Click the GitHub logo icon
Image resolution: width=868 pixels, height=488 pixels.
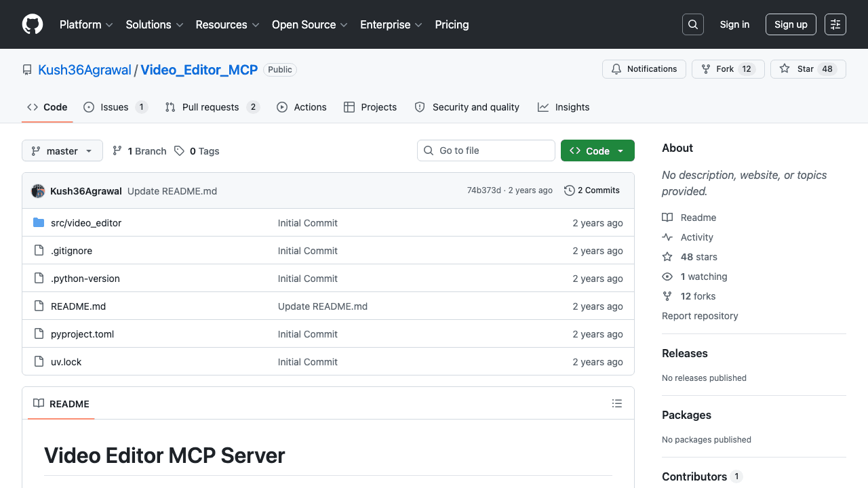click(x=33, y=24)
